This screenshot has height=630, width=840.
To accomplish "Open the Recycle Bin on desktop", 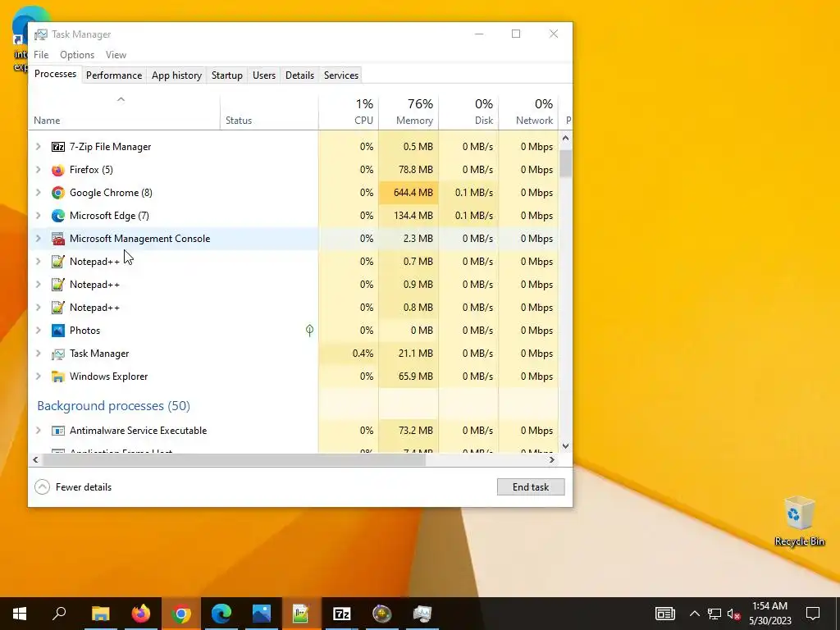I will (799, 521).
